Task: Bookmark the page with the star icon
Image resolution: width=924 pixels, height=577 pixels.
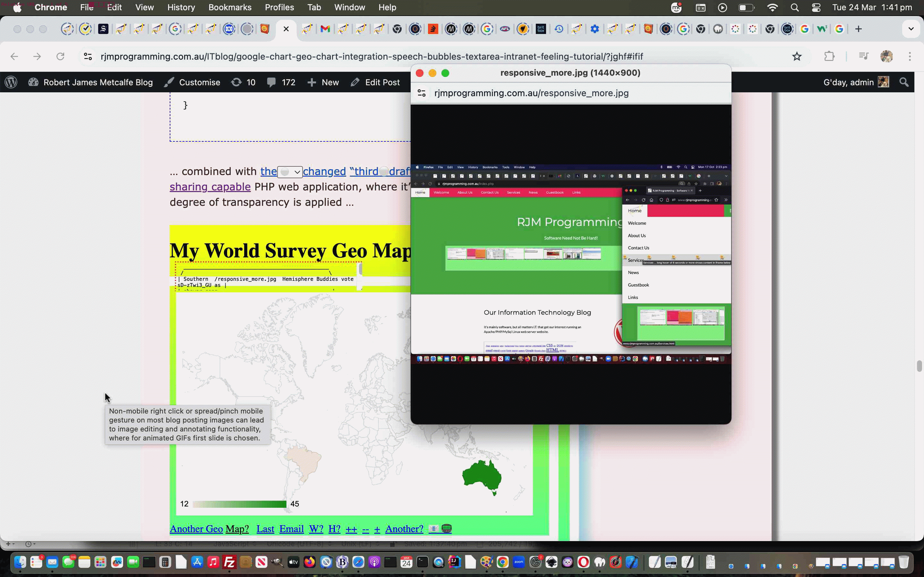Action: pyautogui.click(x=797, y=56)
